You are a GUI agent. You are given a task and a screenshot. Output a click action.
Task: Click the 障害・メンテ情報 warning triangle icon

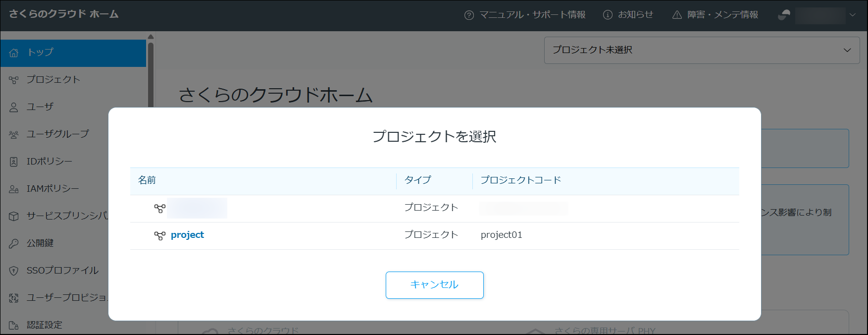coord(677,15)
